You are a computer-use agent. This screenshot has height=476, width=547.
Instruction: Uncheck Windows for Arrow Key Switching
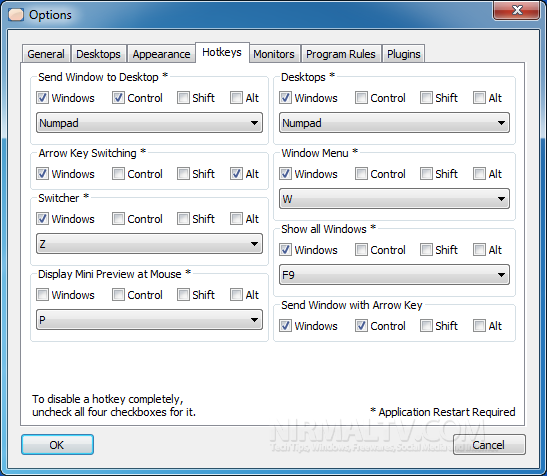point(43,174)
